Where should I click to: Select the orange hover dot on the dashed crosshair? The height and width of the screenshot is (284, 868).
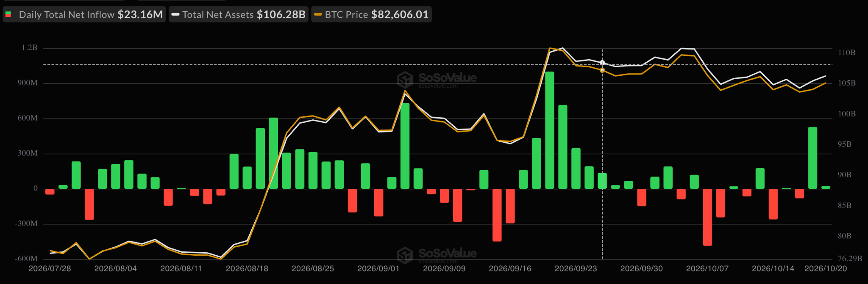(x=602, y=70)
